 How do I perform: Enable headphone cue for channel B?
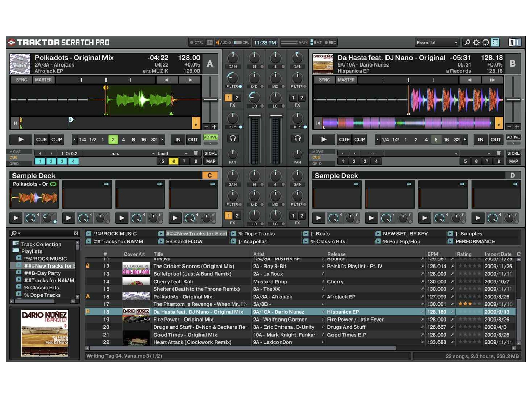(x=298, y=138)
